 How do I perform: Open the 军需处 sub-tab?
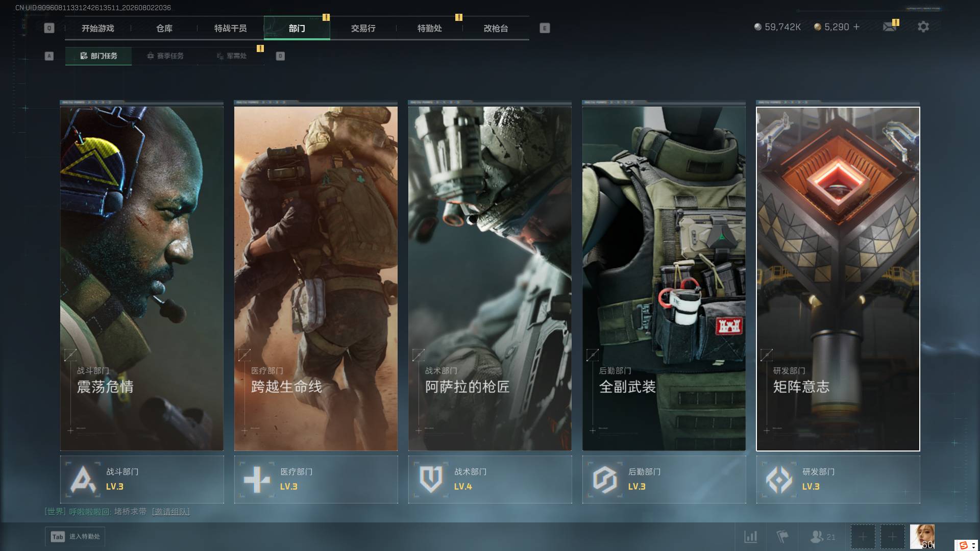(x=232, y=56)
